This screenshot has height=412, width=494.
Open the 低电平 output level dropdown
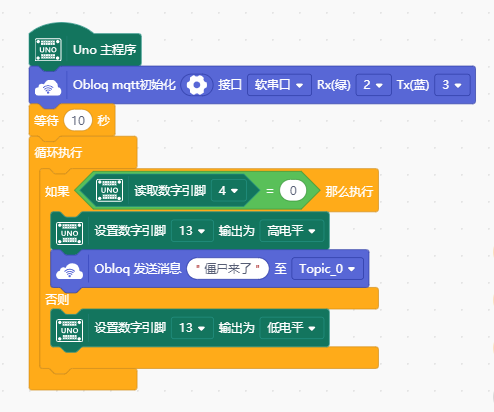[292, 328]
